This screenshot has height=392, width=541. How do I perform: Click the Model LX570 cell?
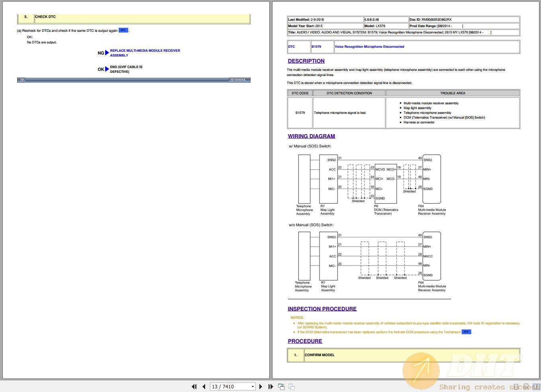click(x=386, y=26)
